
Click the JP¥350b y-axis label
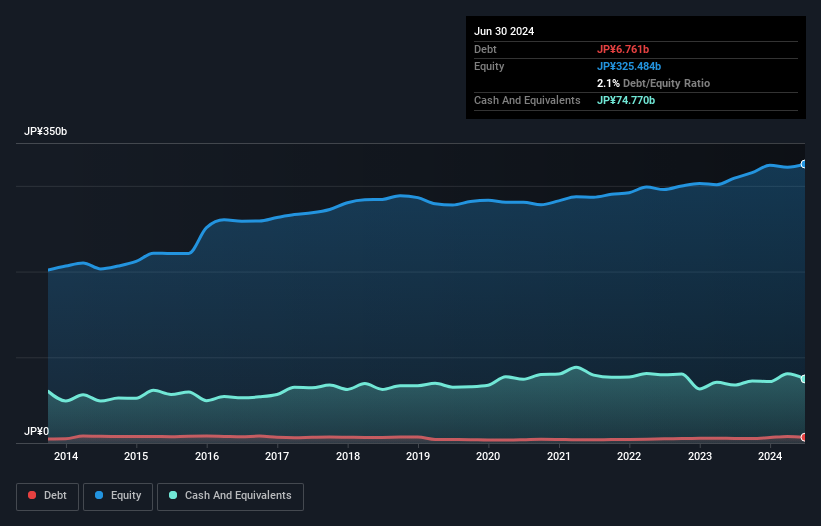46,132
